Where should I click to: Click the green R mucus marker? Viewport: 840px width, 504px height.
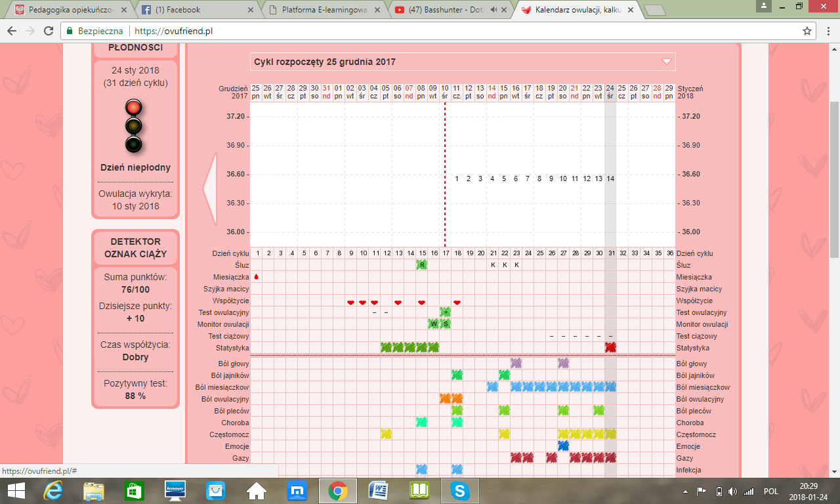(x=422, y=265)
